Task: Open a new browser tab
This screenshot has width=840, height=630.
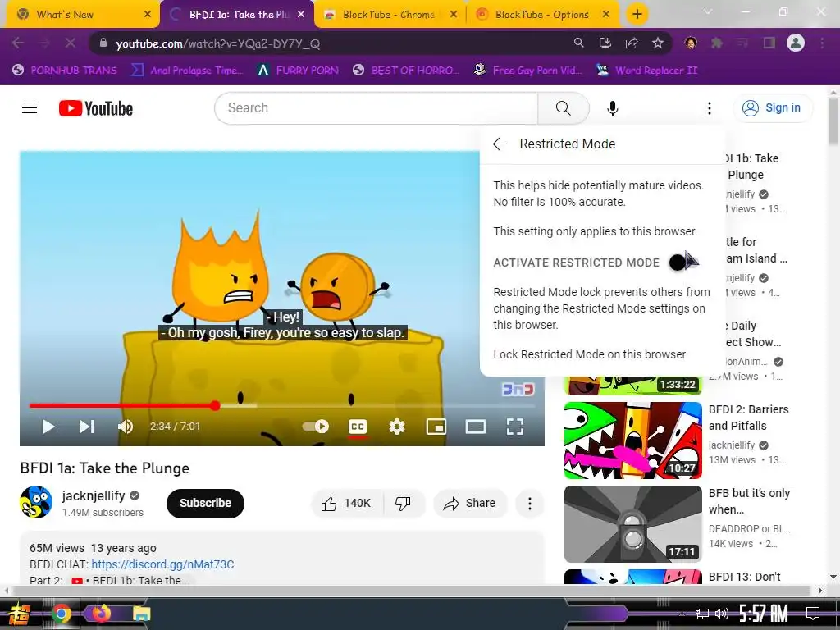Action: 637,15
